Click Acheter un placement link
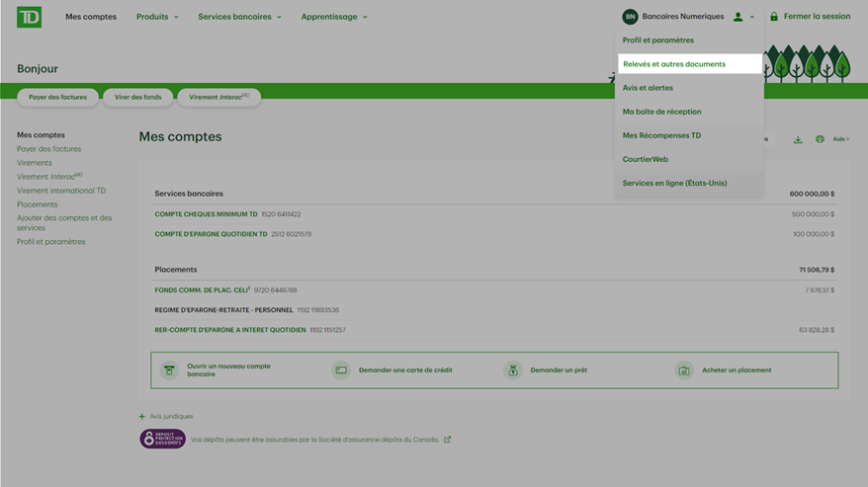This screenshot has height=487, width=868. (737, 370)
